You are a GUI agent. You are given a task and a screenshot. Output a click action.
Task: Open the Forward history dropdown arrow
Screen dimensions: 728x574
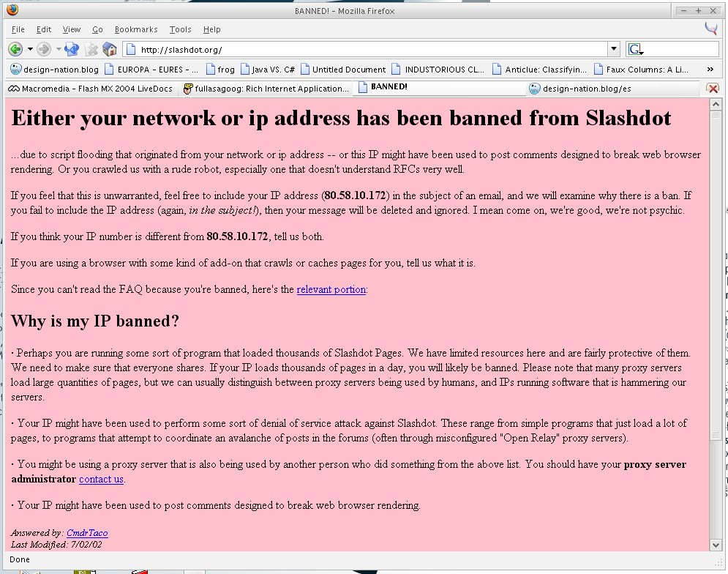[59, 49]
